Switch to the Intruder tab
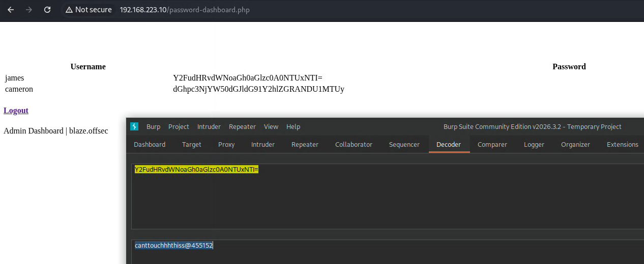The width and height of the screenshot is (644, 264). tap(263, 144)
